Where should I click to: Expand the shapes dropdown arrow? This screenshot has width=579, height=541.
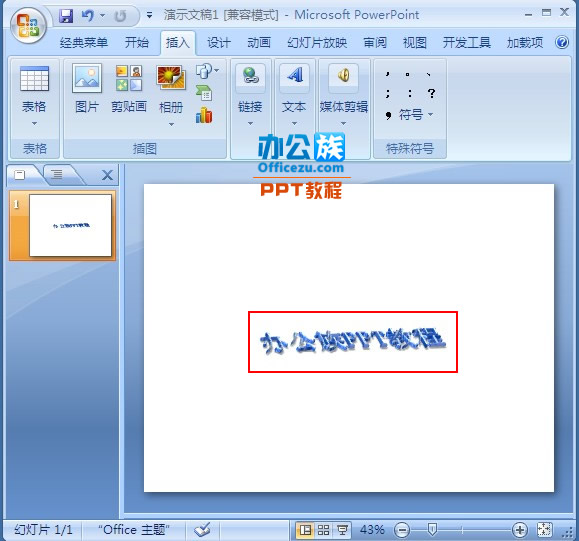(216, 70)
